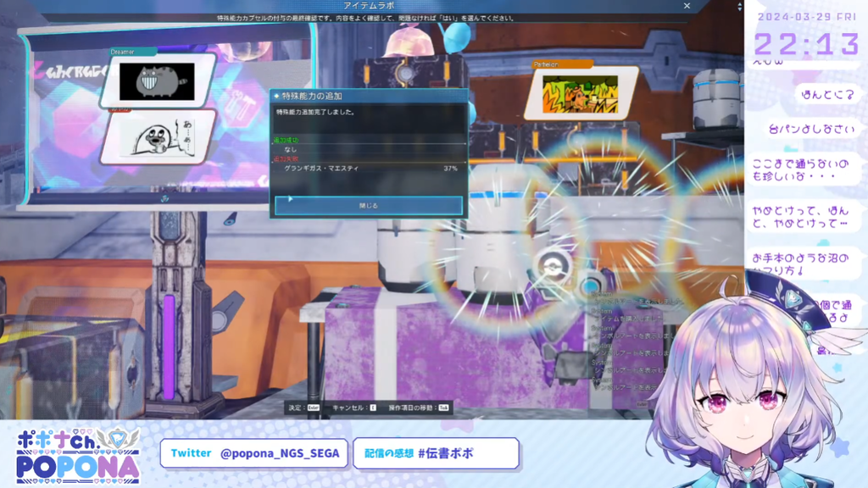This screenshot has width=868, height=488.
Task: Click the red 追加失敗 heading
Action: tap(286, 158)
